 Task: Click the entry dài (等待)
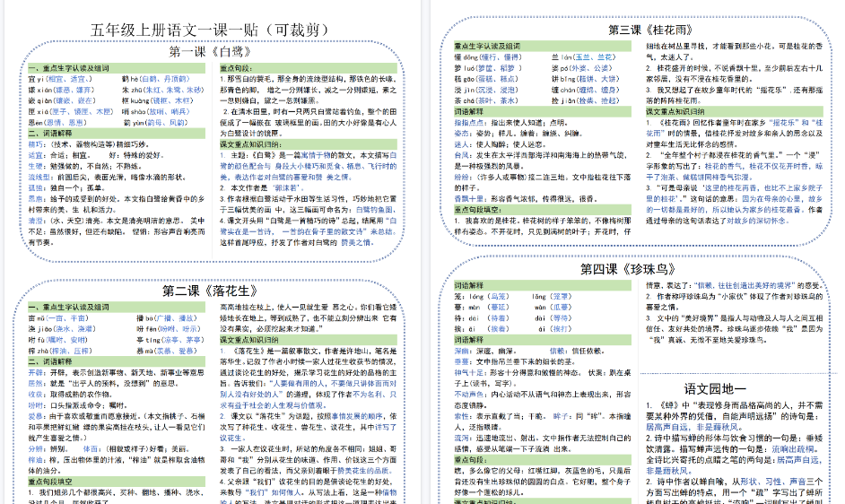[552, 318]
